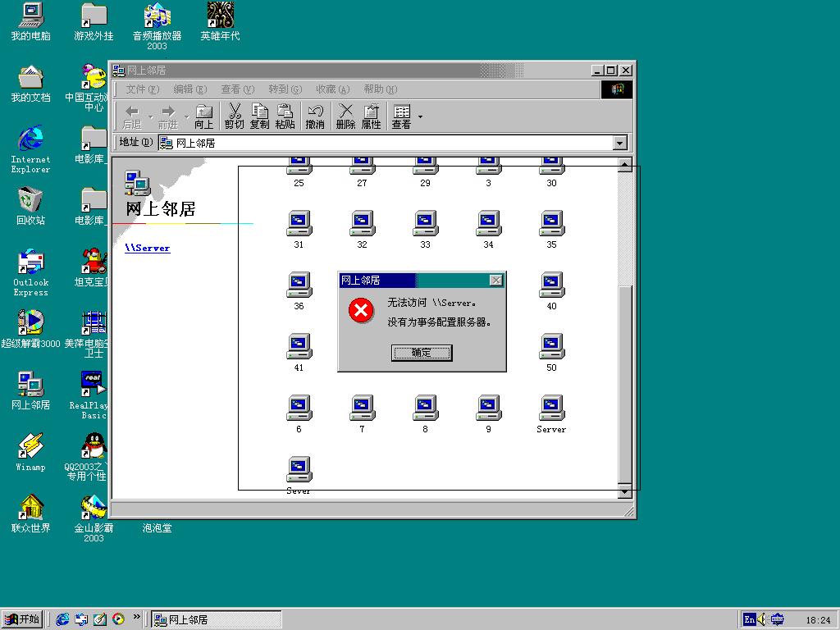
Task: Click the 复制 (Copy) toolbar icon
Action: pyautogui.click(x=260, y=116)
